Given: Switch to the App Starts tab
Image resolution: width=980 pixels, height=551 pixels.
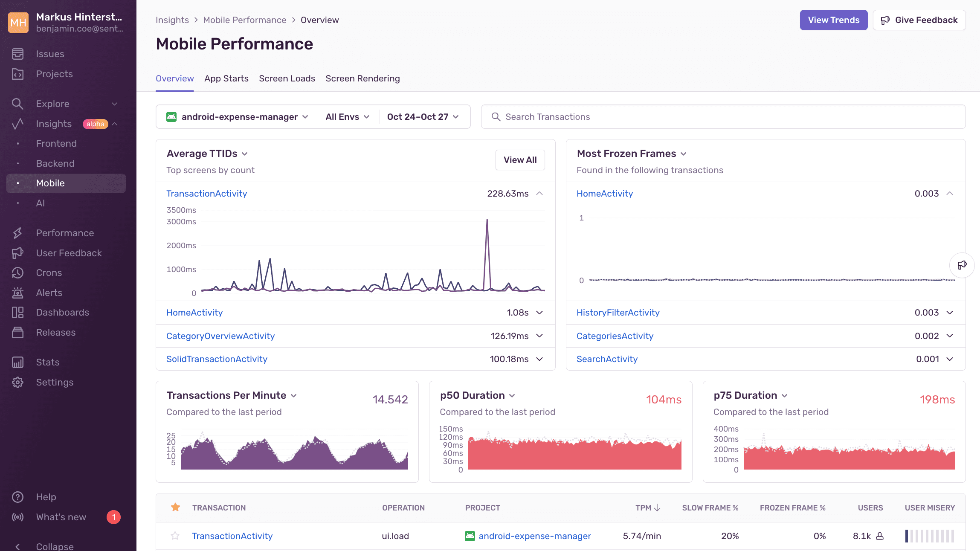Looking at the screenshot, I should point(226,78).
